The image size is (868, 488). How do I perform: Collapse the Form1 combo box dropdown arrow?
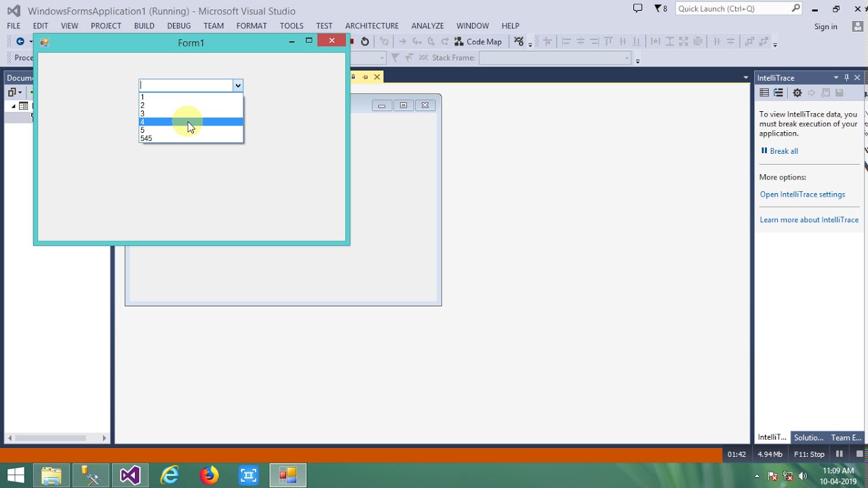(237, 85)
